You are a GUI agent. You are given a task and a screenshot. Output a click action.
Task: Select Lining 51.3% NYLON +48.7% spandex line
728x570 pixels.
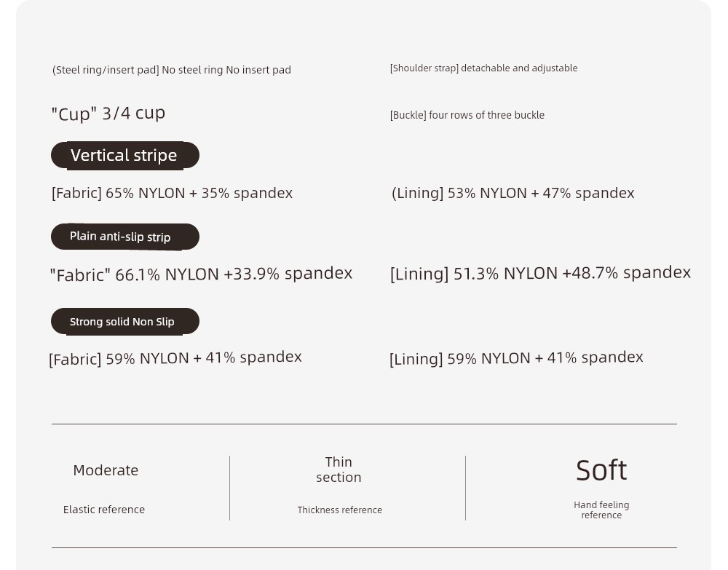pyautogui.click(x=540, y=273)
